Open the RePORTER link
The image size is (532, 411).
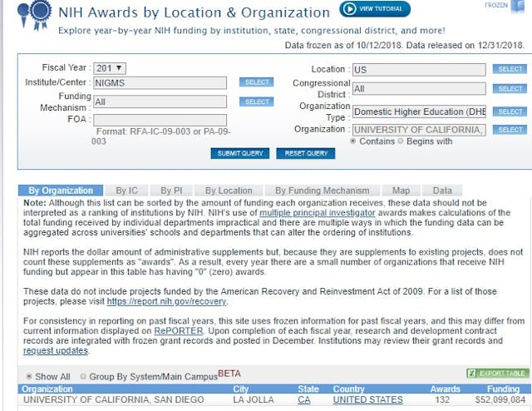pos(179,331)
